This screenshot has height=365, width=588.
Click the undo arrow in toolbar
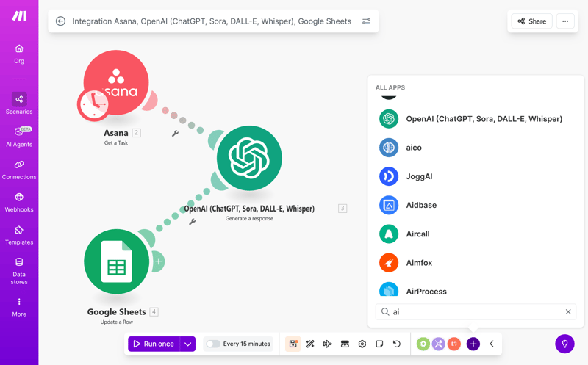pyautogui.click(x=397, y=344)
